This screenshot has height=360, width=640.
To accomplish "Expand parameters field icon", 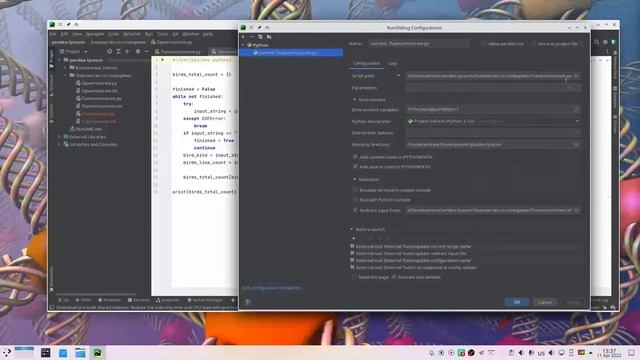I will [x=576, y=88].
